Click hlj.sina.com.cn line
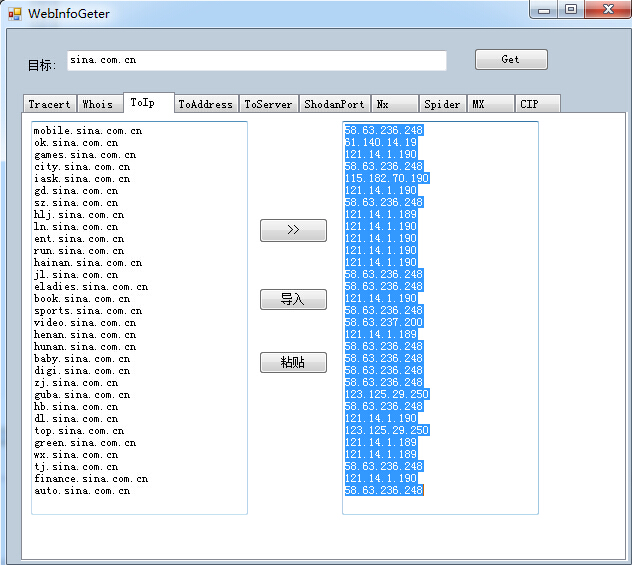 [x=79, y=215]
